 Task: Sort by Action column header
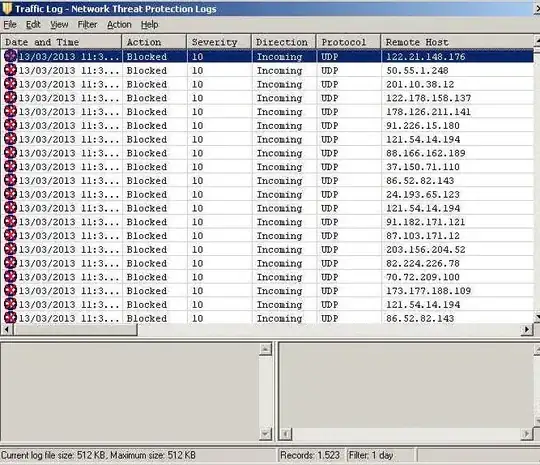pos(154,42)
